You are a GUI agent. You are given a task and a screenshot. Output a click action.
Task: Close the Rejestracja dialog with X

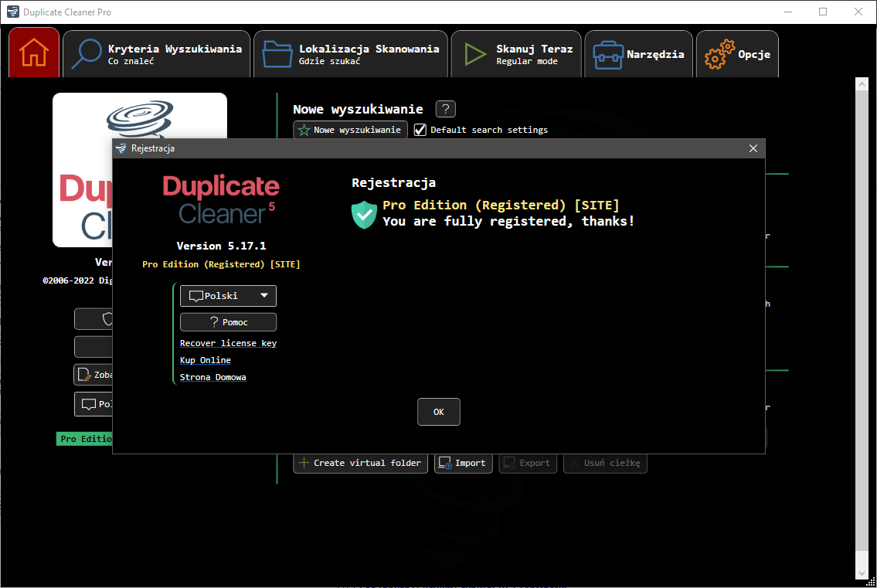(753, 148)
